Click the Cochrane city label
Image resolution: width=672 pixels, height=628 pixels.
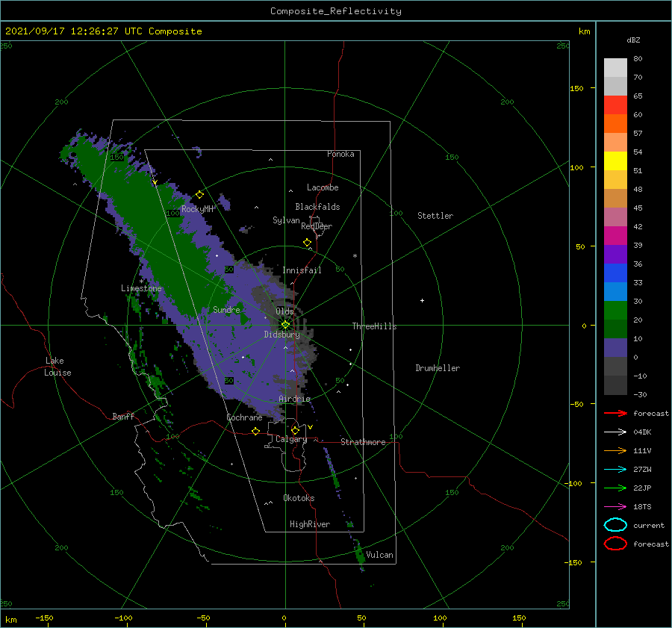pos(244,417)
